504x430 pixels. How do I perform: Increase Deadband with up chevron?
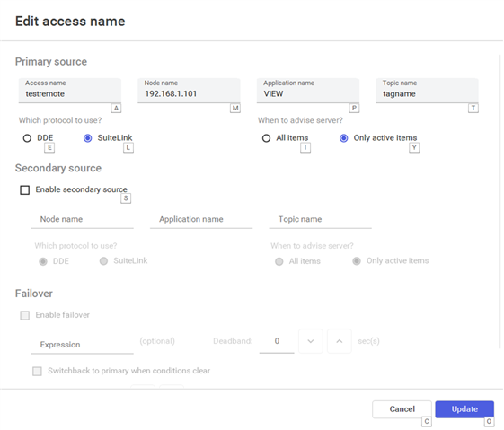click(340, 341)
